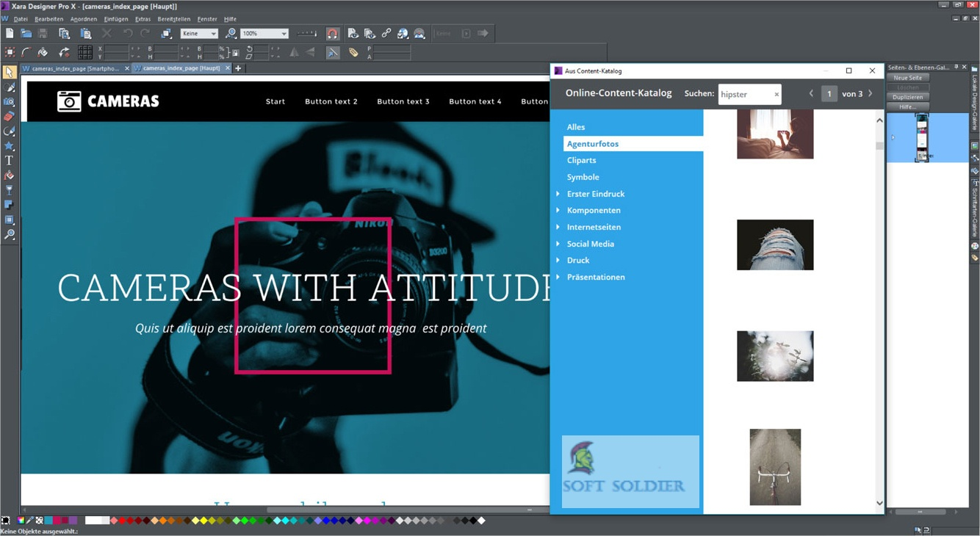The width and height of the screenshot is (980, 536).
Task: Toggle the magnetic snapping magnet button
Action: (x=333, y=34)
